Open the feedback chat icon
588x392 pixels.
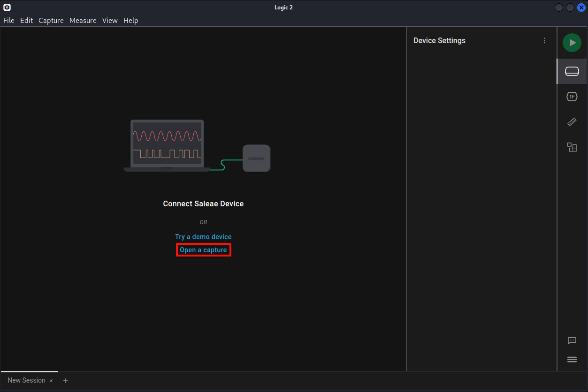point(572,341)
